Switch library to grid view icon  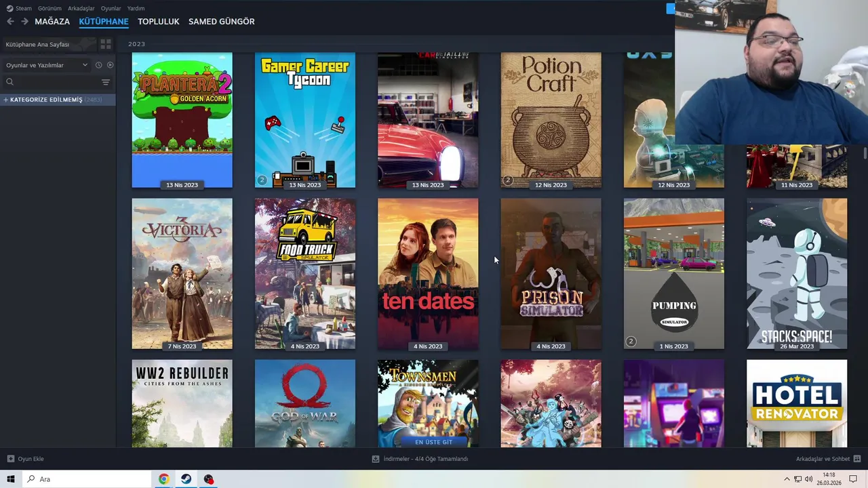106,44
